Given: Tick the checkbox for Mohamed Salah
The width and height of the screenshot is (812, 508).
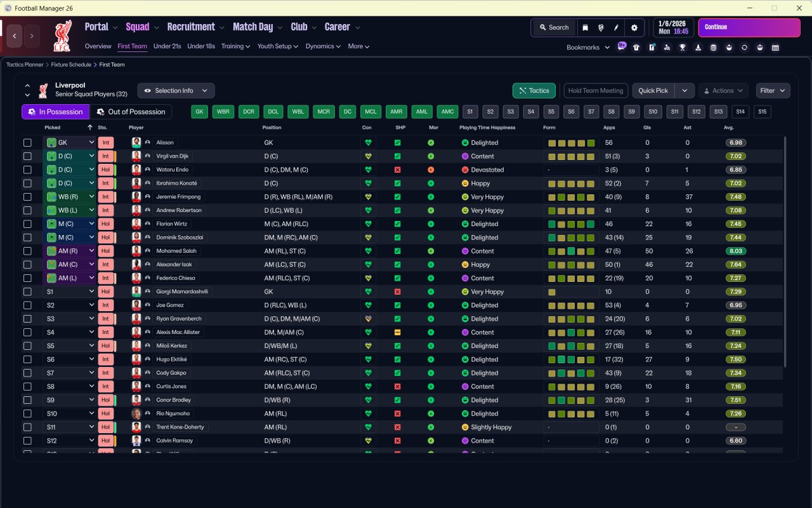Looking at the screenshot, I should point(27,251).
